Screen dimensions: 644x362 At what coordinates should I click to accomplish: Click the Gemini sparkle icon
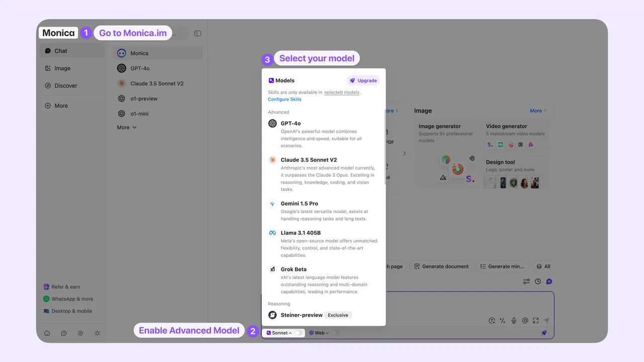(272, 204)
